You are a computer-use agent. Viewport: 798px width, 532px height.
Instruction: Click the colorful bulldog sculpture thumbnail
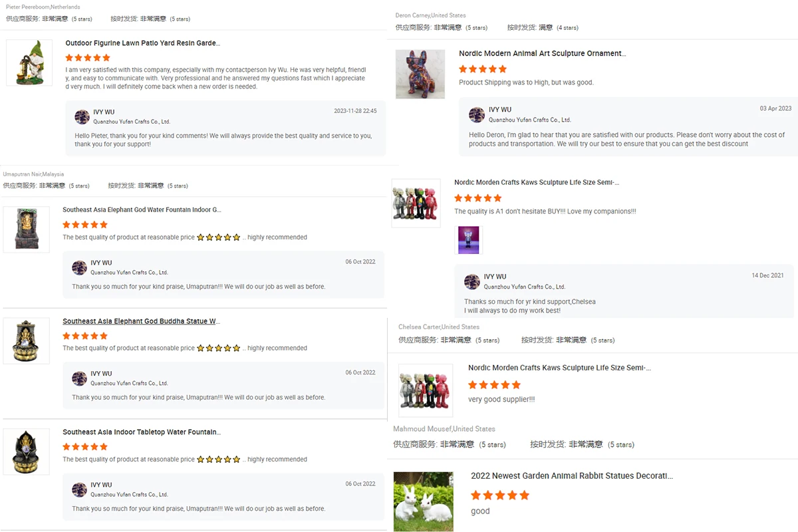click(x=420, y=74)
